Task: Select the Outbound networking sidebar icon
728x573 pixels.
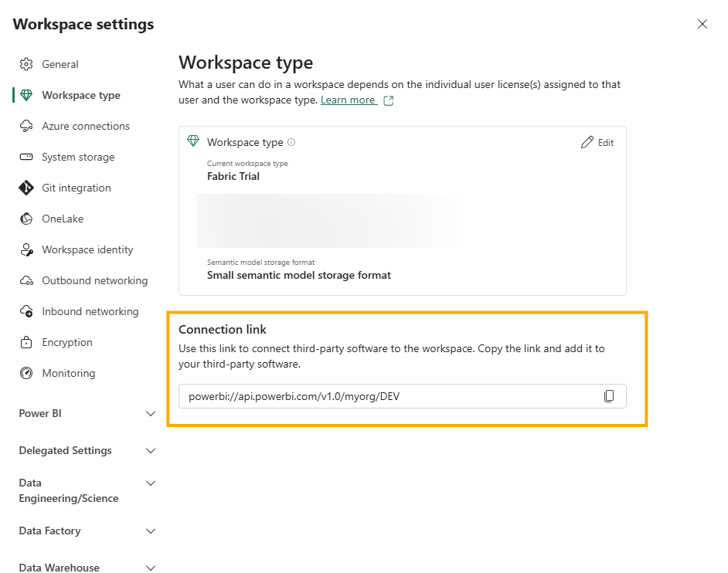Action: 25,280
